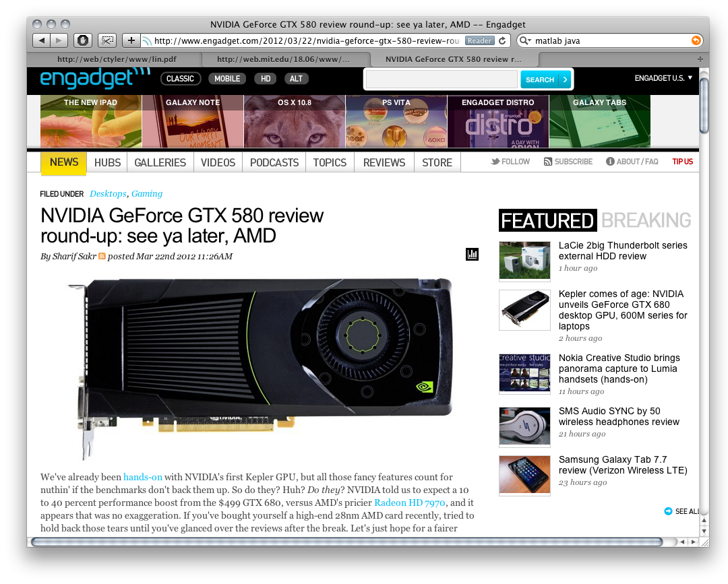Switch to Classic site version
Viewport: 728px width, 584px height.
[180, 78]
